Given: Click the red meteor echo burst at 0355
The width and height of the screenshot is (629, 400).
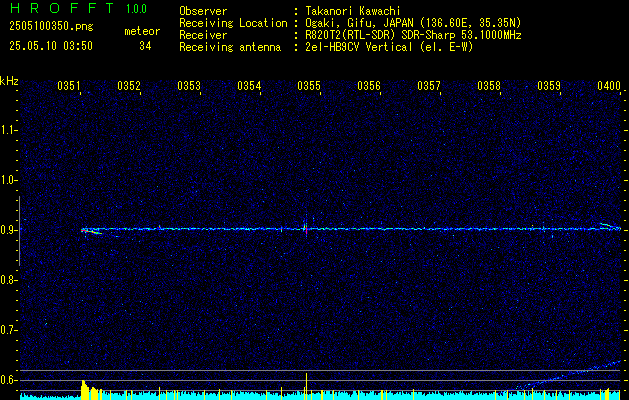Looking at the screenshot, I should click(x=306, y=228).
